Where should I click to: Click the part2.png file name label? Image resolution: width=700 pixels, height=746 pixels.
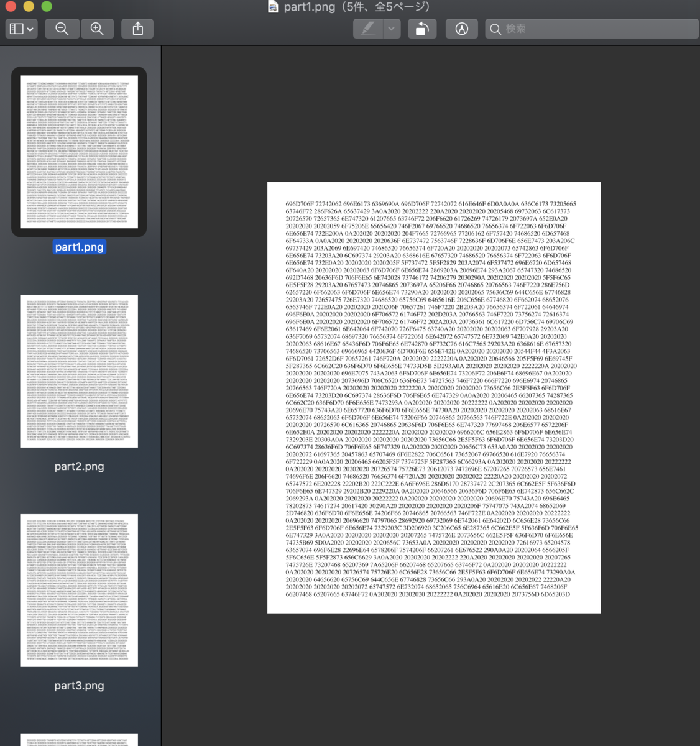[79, 466]
